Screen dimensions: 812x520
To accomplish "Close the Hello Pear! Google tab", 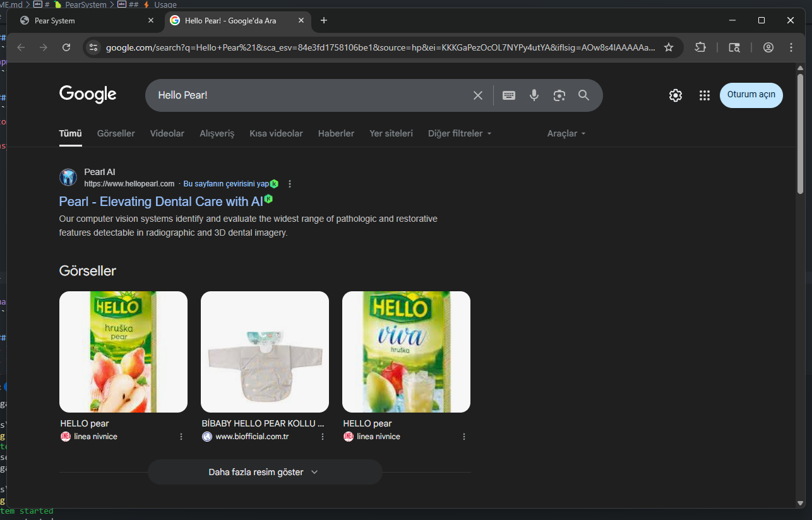I will (x=301, y=20).
